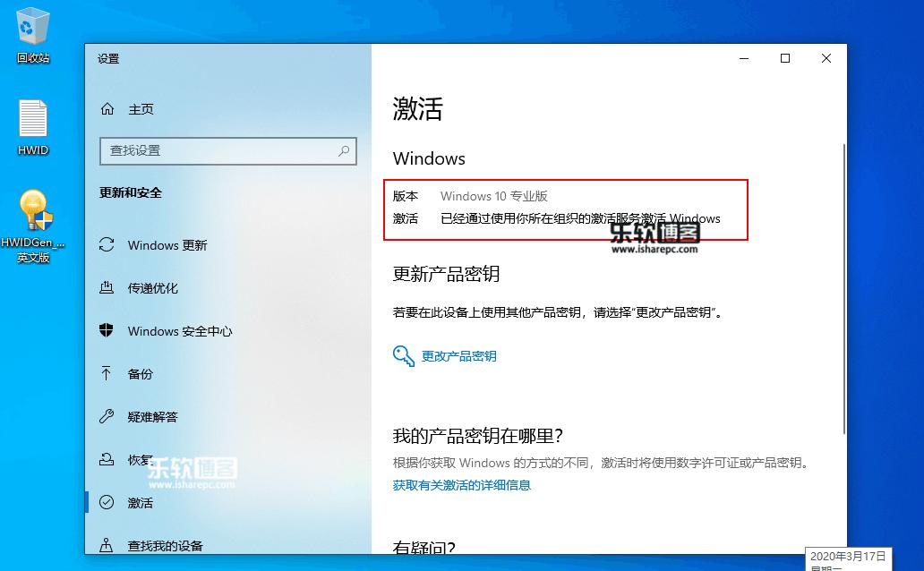Click the 已经通过使用你所在组织的激活服务激活 status text

580,218
